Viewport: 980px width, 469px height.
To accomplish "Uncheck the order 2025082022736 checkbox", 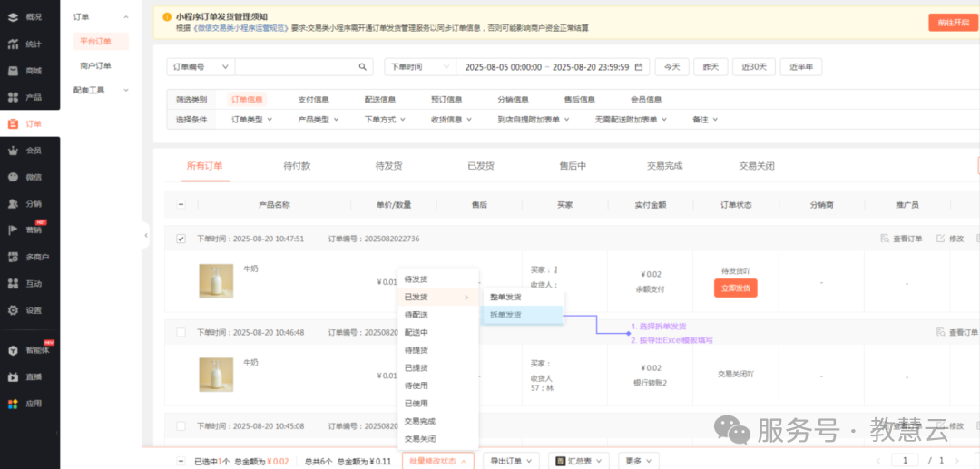I will click(x=181, y=239).
